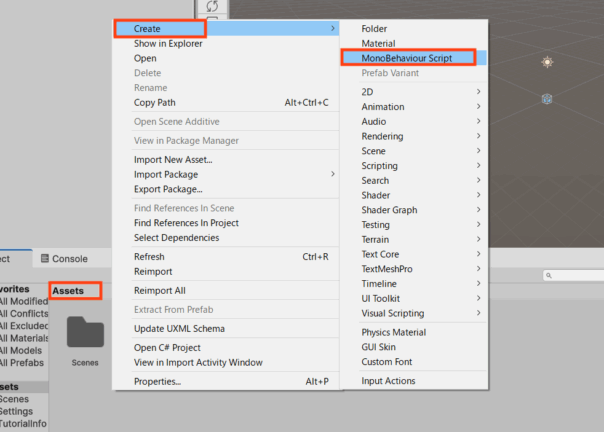
Task: Open the Scenes folder thumbnail
Action: point(85,335)
